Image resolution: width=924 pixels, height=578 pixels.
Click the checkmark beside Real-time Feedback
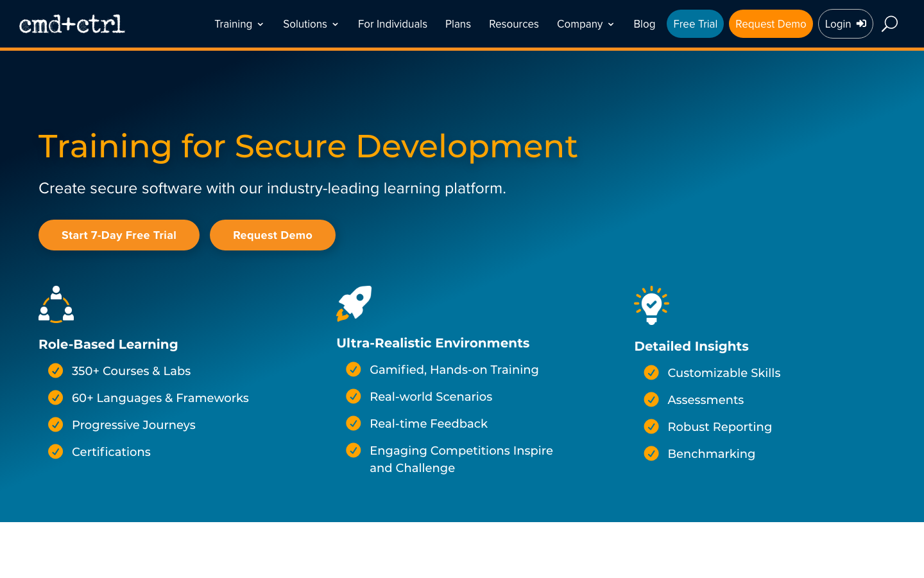[x=354, y=423]
